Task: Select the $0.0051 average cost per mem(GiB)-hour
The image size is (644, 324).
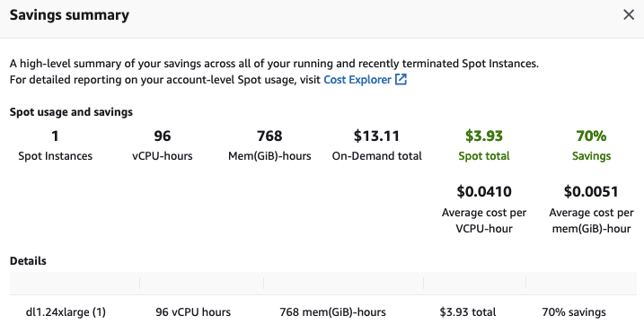Action: pyautogui.click(x=591, y=191)
